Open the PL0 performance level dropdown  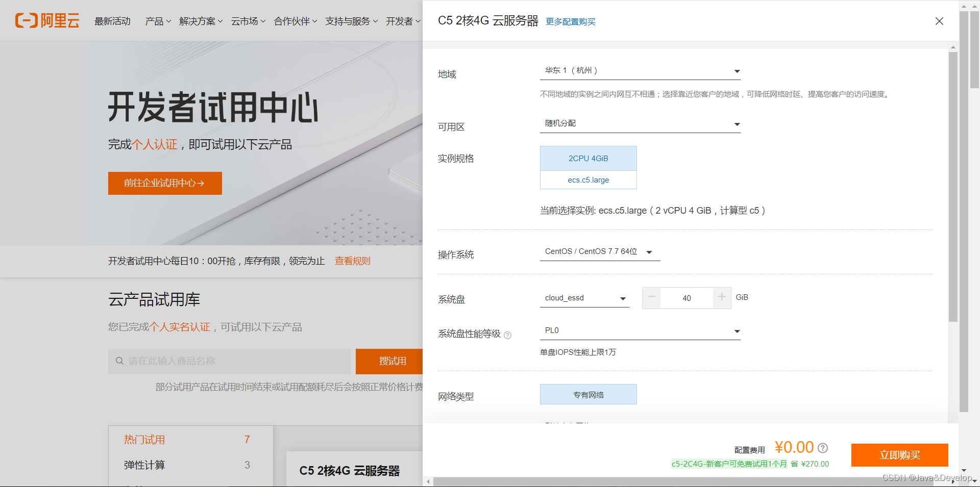640,331
